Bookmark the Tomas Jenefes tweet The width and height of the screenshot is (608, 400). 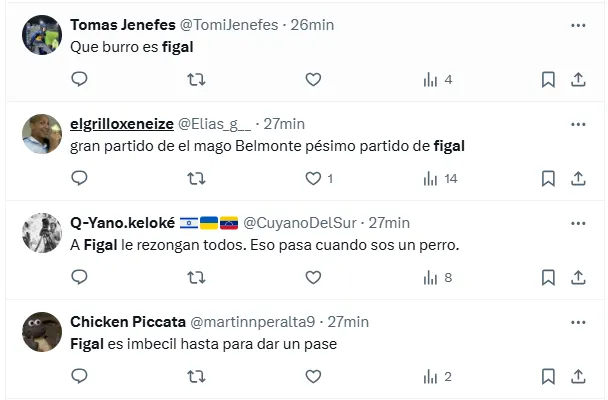pos(548,79)
